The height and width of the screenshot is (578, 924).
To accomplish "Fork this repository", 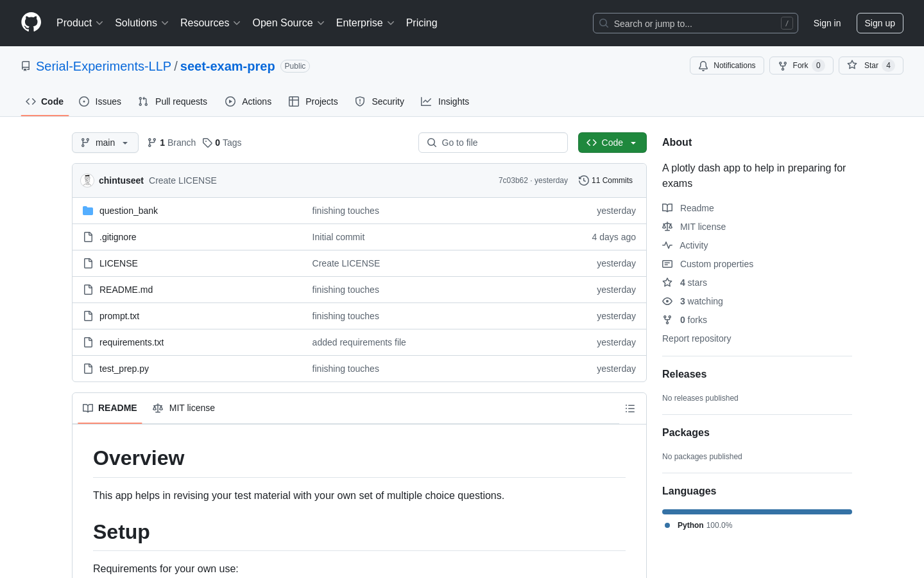I will (801, 66).
